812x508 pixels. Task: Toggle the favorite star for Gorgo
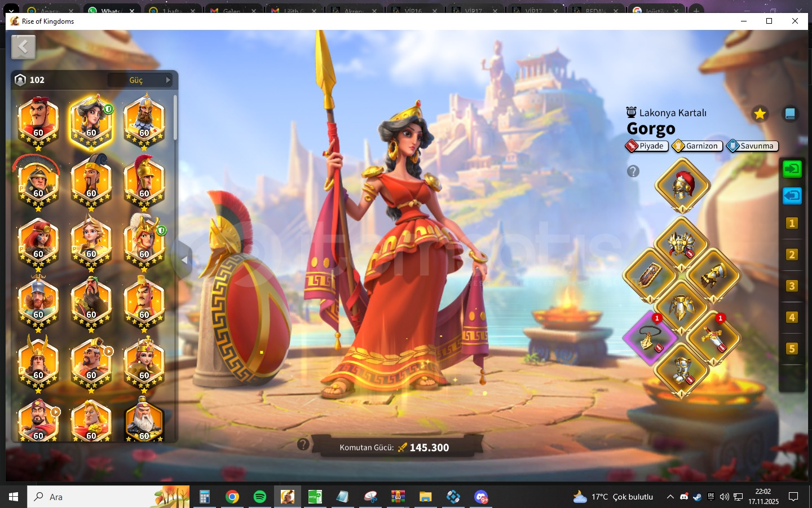760,114
